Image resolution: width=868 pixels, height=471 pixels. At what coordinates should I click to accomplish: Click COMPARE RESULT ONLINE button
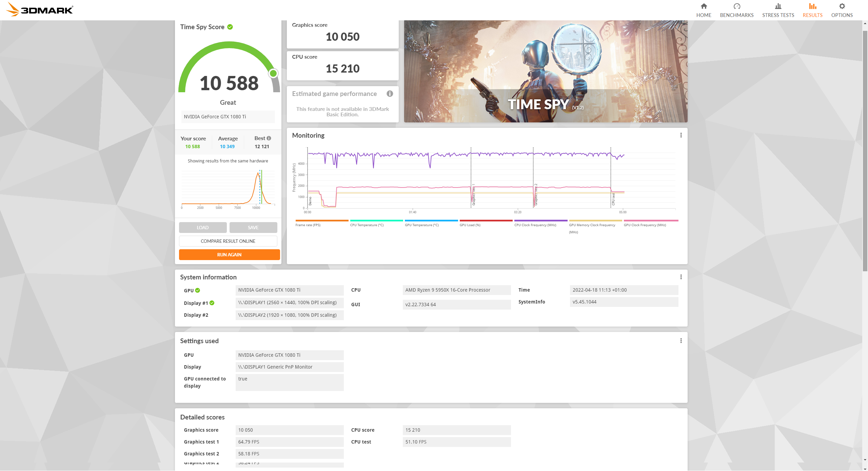[228, 241]
